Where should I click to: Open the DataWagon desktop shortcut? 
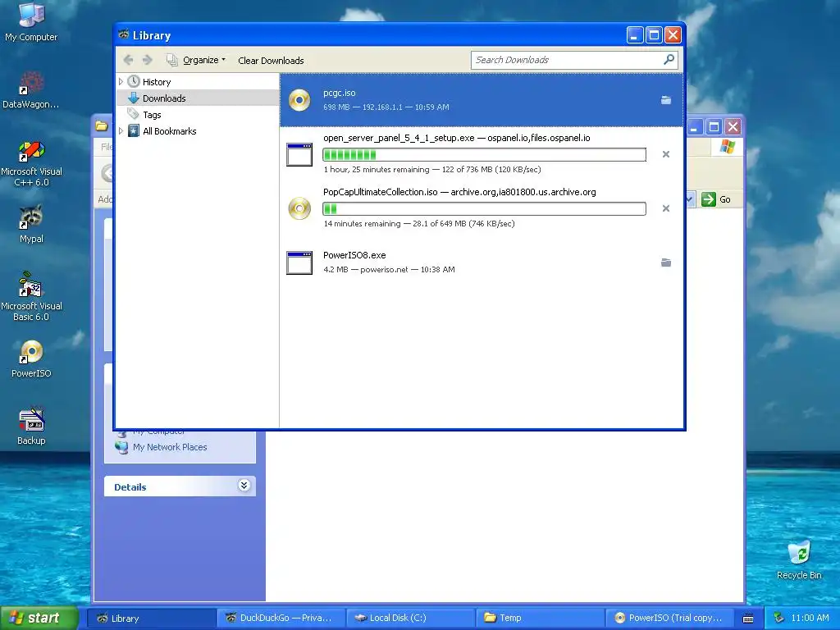point(31,89)
